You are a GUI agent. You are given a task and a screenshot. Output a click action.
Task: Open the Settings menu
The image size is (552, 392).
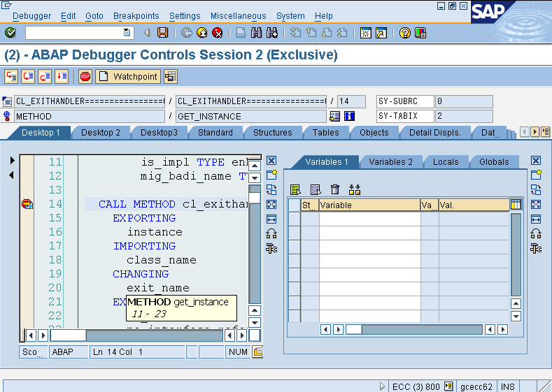185,16
